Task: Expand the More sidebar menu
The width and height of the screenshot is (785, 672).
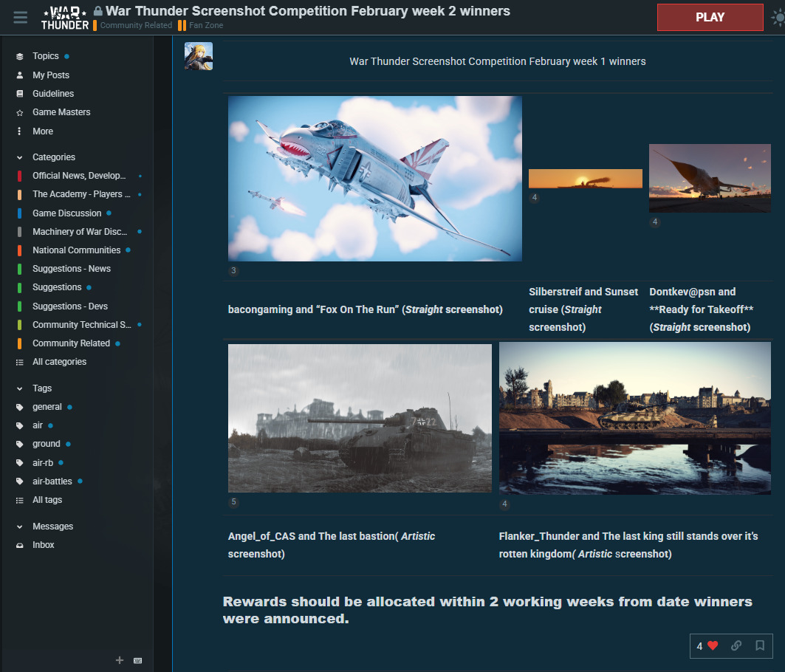Action: coord(42,131)
